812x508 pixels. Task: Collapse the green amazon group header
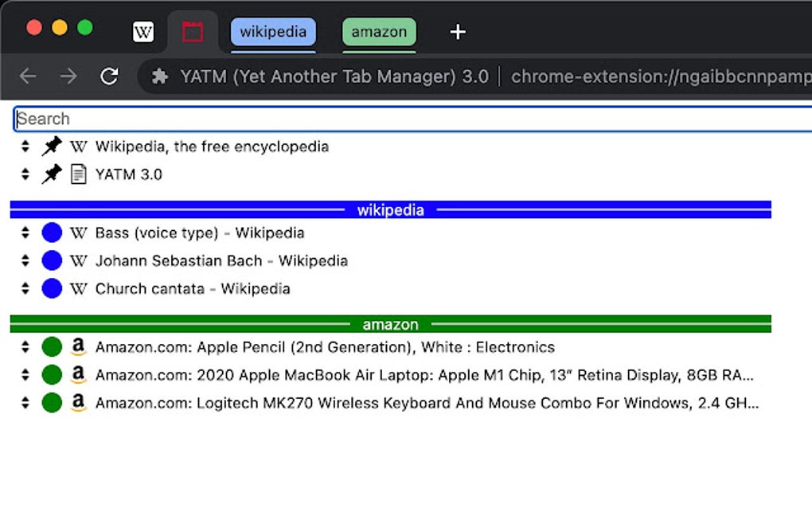390,325
